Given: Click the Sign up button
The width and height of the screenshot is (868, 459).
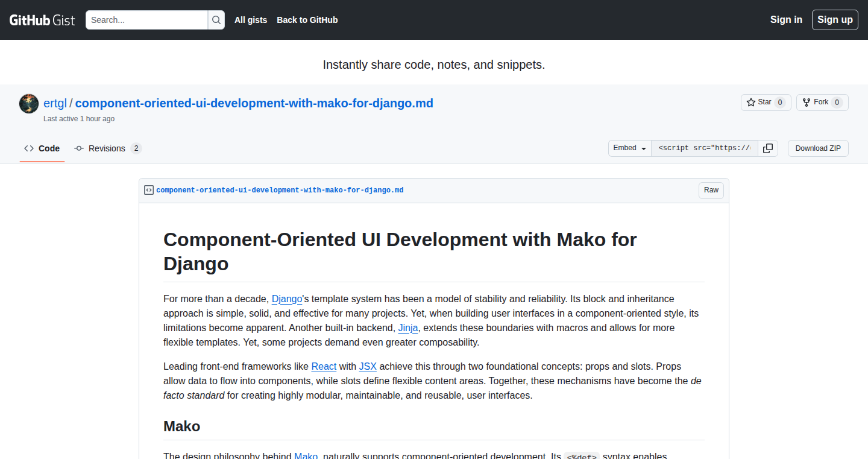Looking at the screenshot, I should (835, 20).
